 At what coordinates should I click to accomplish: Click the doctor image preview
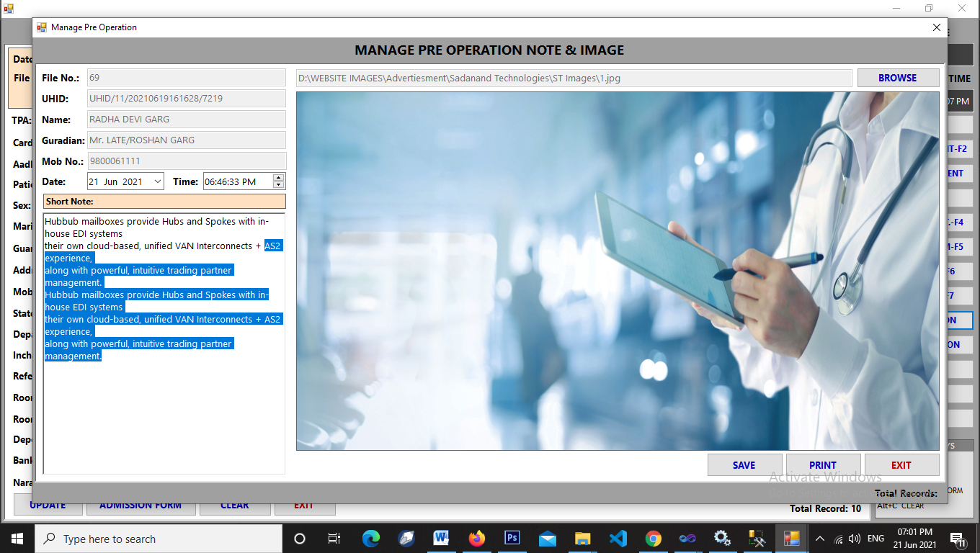point(618,271)
